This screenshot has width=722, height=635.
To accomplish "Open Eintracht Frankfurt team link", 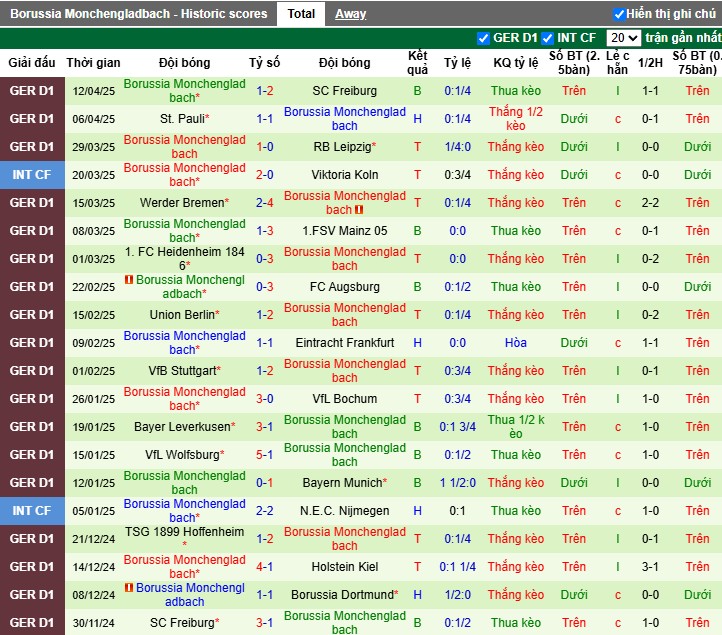I will click(x=344, y=343).
